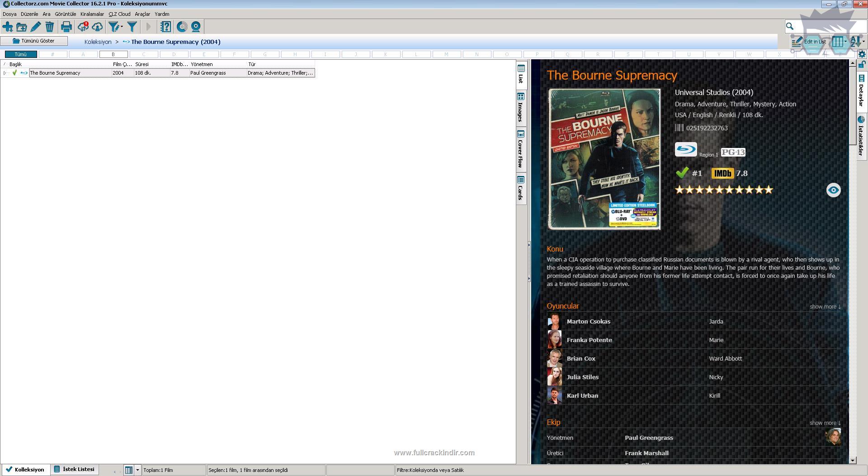This screenshot has height=476, width=868.
Task: Click the filter-with-pencil edit icon
Action: 114,27
